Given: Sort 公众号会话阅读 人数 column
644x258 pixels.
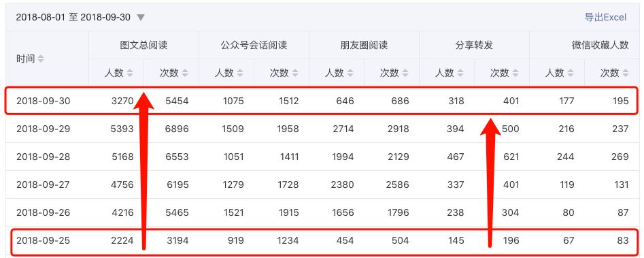Looking at the screenshot, I should tap(240, 73).
